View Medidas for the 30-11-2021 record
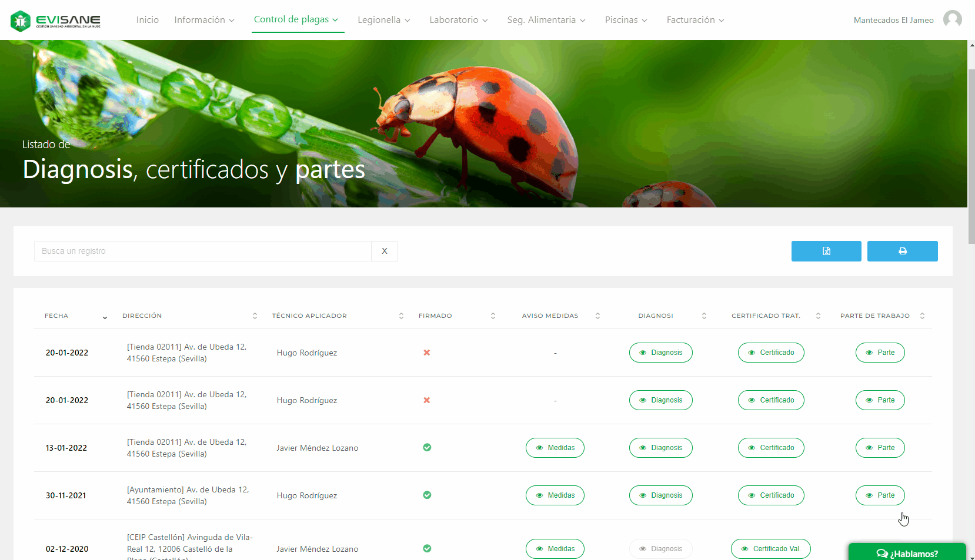 click(555, 495)
